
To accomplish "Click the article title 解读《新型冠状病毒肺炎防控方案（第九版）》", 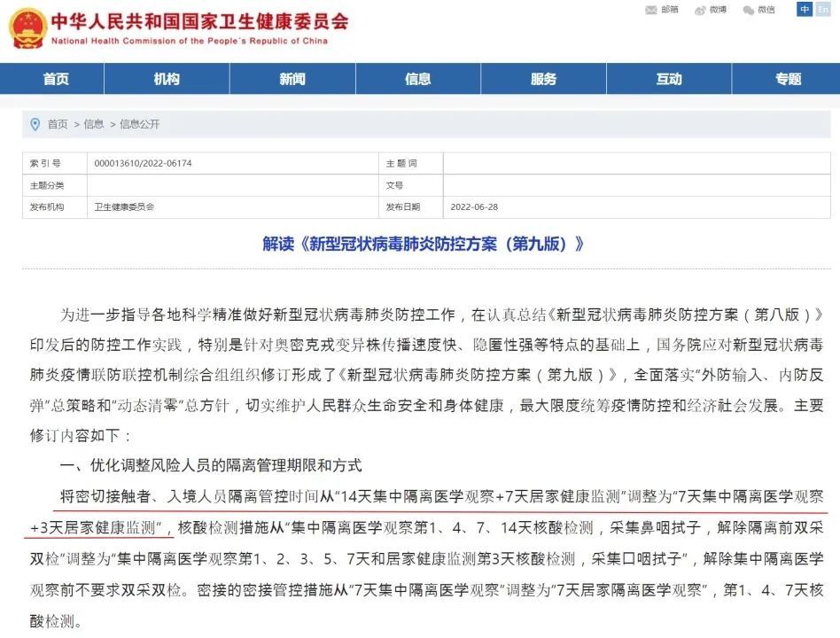I will pos(424,244).
